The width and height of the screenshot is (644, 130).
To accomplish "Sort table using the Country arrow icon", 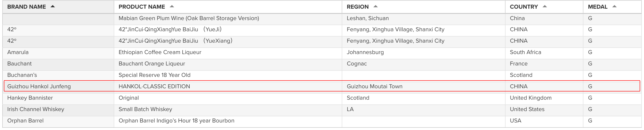I will tap(545, 7).
